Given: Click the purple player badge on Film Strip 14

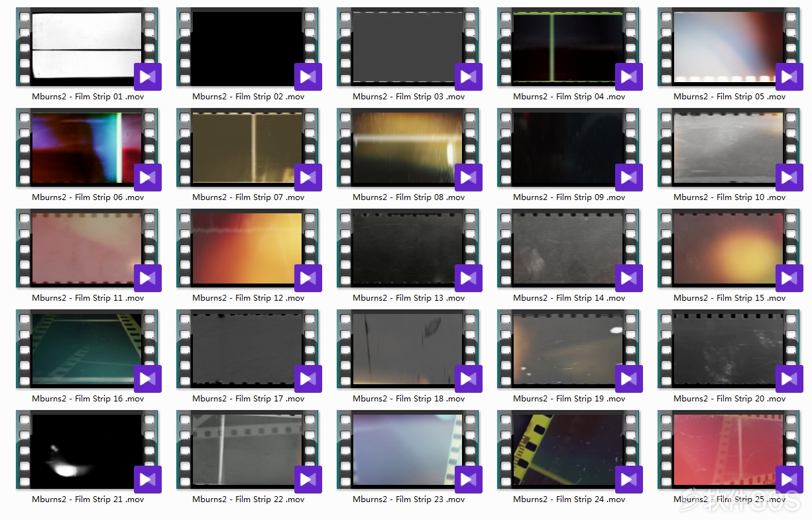Looking at the screenshot, I should pyautogui.click(x=629, y=278).
